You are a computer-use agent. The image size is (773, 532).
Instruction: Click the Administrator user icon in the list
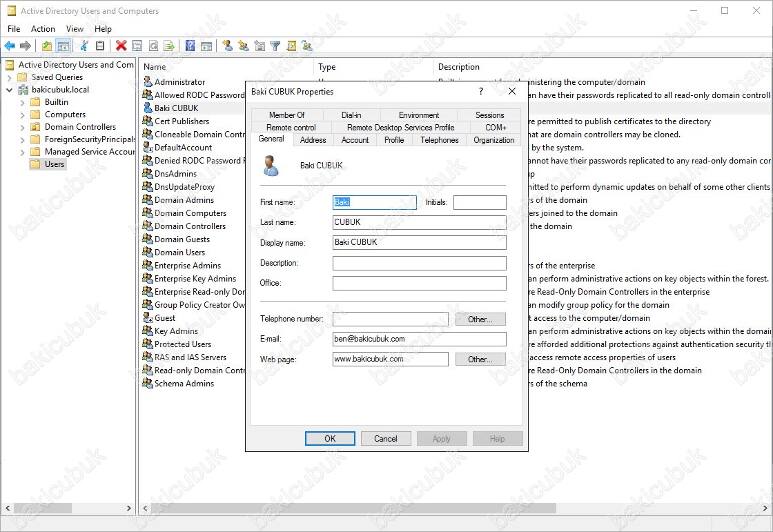148,82
